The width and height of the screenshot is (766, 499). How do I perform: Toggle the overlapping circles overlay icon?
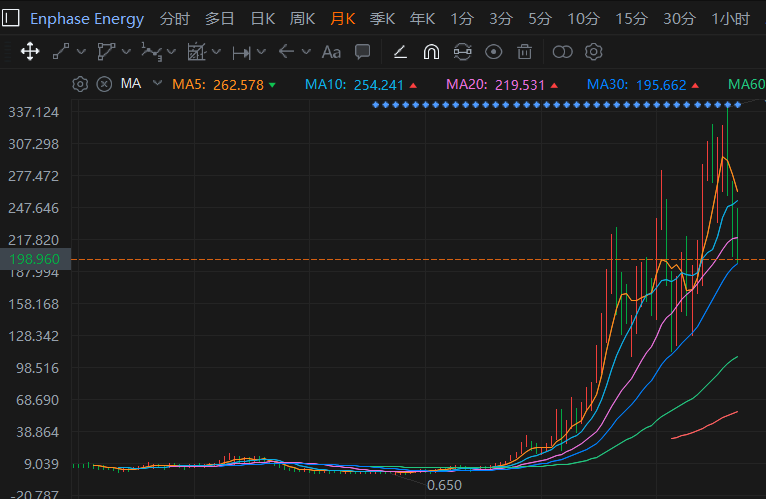(562, 51)
